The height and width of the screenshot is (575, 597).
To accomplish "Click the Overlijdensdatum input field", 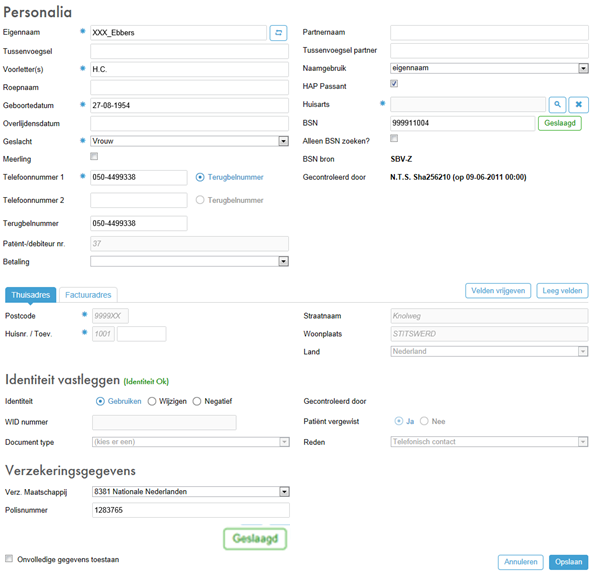I will [189, 123].
